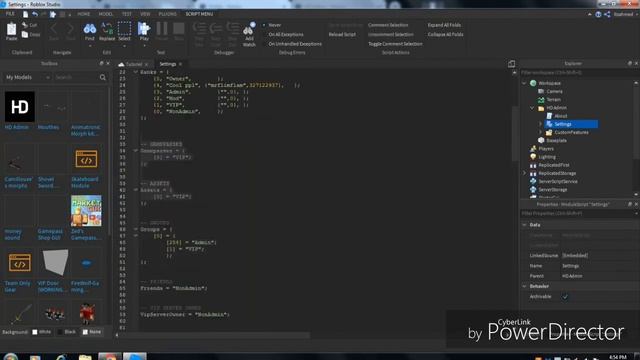This screenshot has height=360, width=640.
Task: Click the Toolbox search field
Action: pyautogui.click(x=76, y=77)
